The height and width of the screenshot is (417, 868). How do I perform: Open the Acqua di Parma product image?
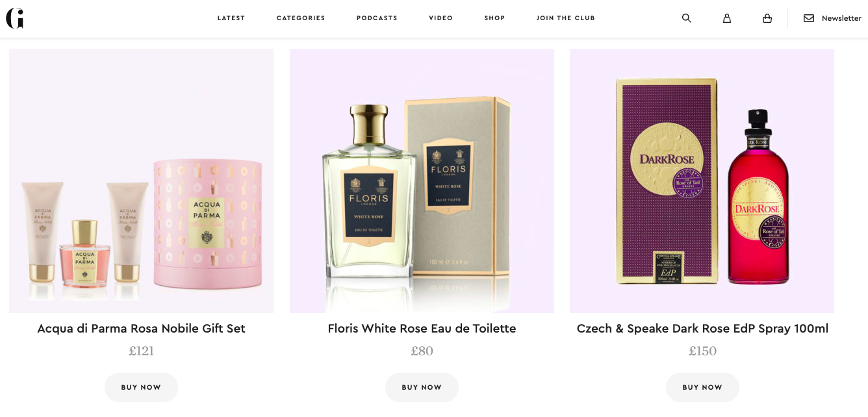[141, 181]
